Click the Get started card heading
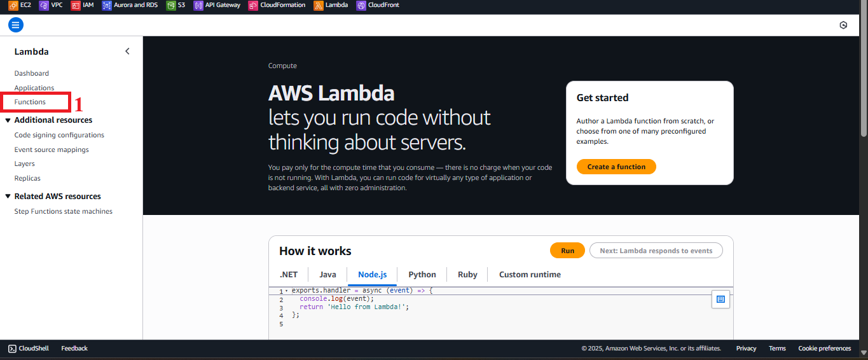This screenshot has width=868, height=360. tap(602, 97)
